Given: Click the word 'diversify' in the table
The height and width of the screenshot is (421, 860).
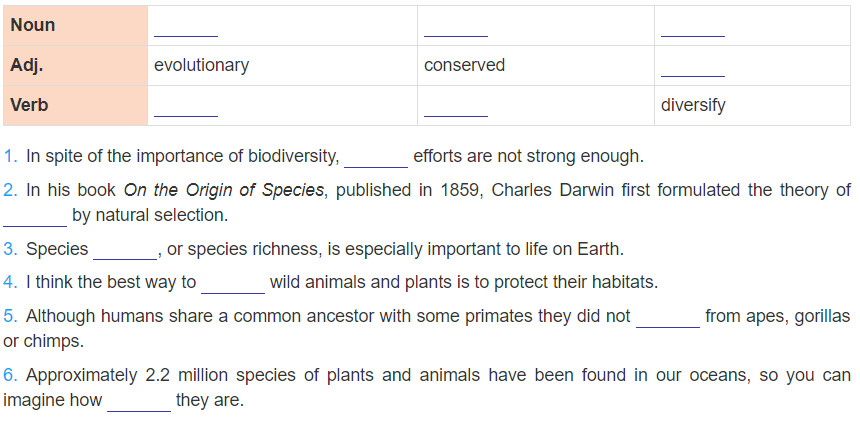Looking at the screenshot, I should (x=693, y=105).
